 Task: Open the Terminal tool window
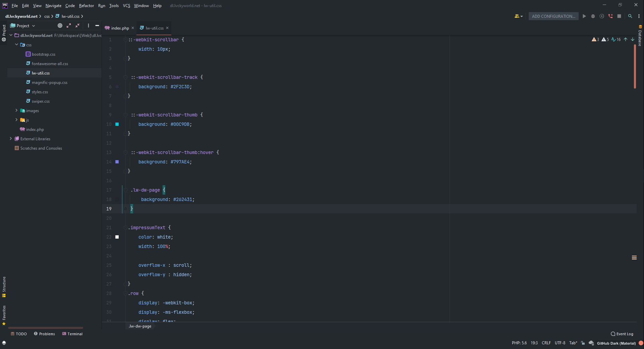[72, 334]
